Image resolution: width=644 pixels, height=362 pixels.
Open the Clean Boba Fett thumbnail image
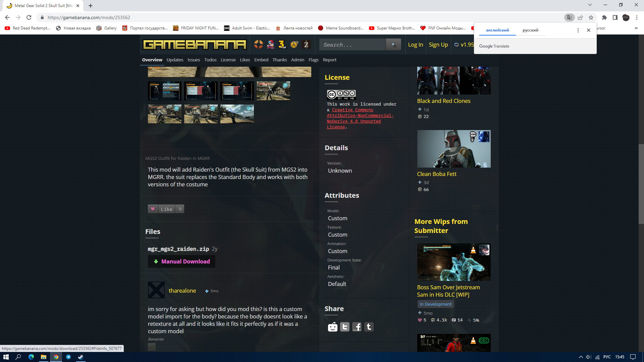(x=454, y=149)
